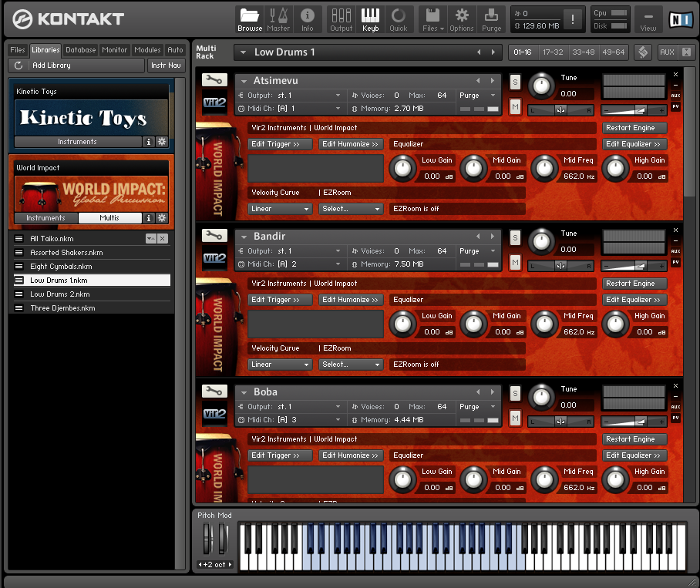Viewport: 700px width, 588px height.
Task: Expand the Bandir instrument name menu
Action: (244, 237)
